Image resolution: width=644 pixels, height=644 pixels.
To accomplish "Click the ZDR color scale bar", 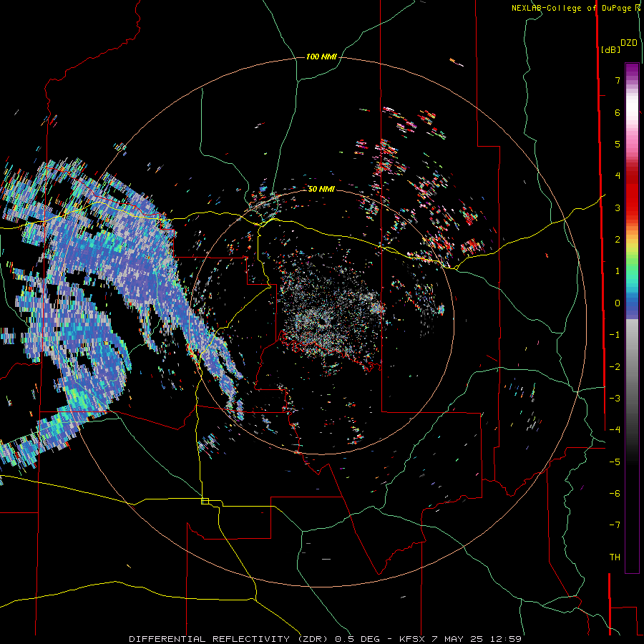I will tap(632, 318).
